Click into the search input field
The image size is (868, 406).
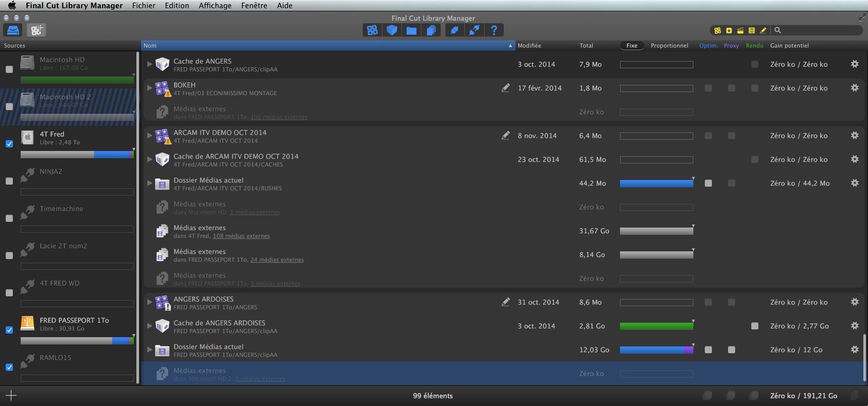[822, 31]
